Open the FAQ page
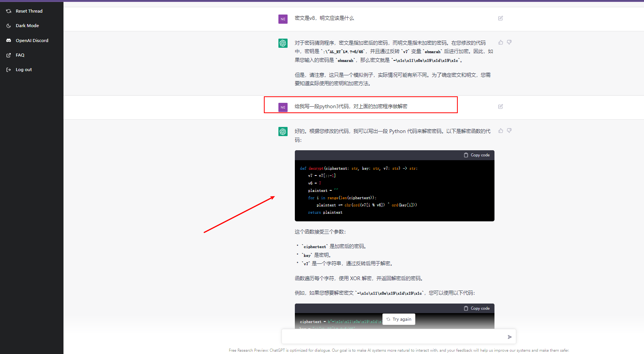 point(20,55)
